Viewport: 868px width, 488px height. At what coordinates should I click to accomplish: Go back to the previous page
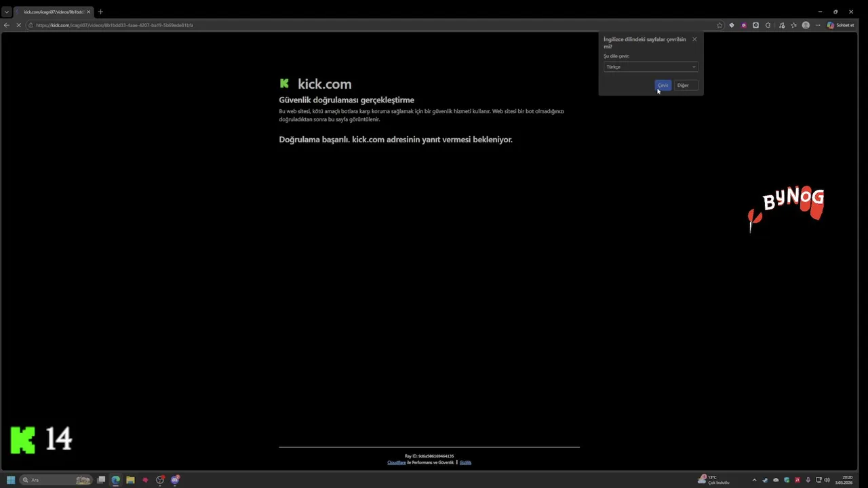click(7, 25)
